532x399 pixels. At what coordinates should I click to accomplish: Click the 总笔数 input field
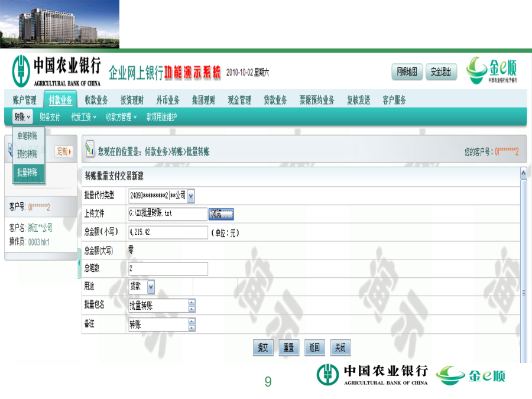pyautogui.click(x=168, y=269)
